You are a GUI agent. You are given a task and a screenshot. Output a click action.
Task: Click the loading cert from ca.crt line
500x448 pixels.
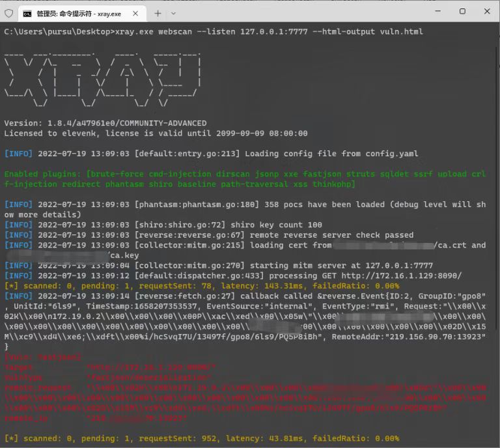pos(245,250)
